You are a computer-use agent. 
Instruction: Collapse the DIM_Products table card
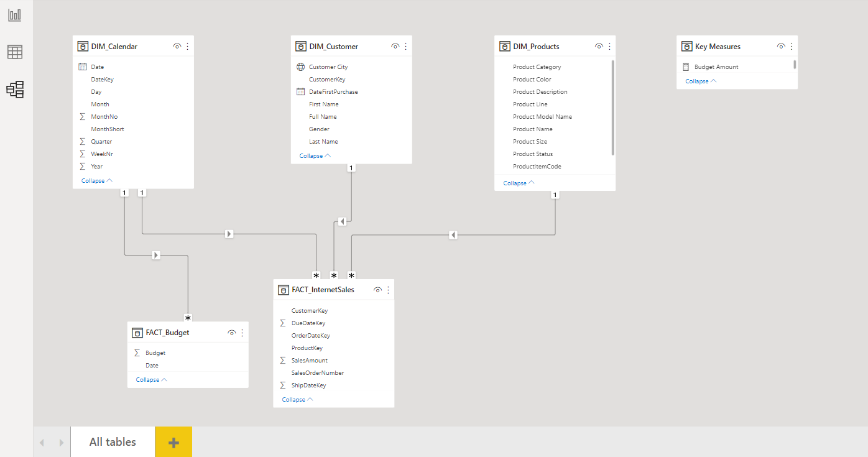pos(519,183)
